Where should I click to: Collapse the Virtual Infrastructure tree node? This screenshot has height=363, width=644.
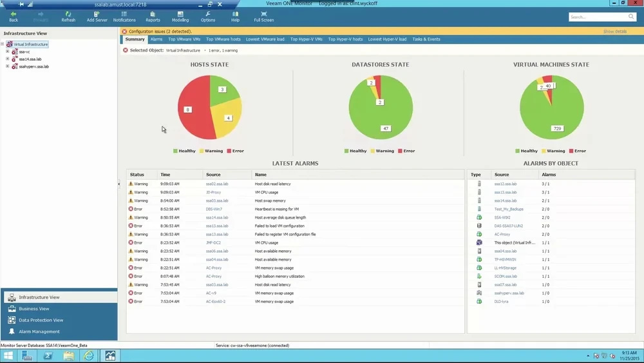click(3, 44)
